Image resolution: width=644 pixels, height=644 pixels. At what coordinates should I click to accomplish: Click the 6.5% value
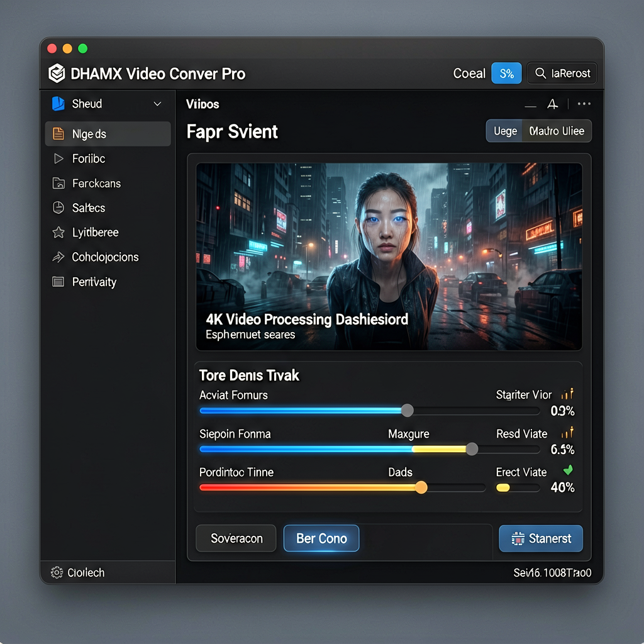(562, 449)
